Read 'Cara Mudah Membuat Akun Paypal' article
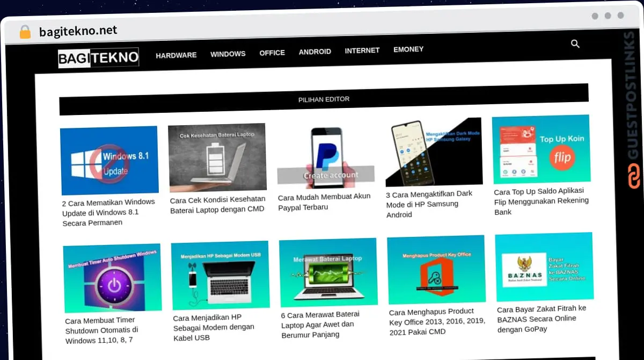The height and width of the screenshot is (360, 644). [324, 202]
